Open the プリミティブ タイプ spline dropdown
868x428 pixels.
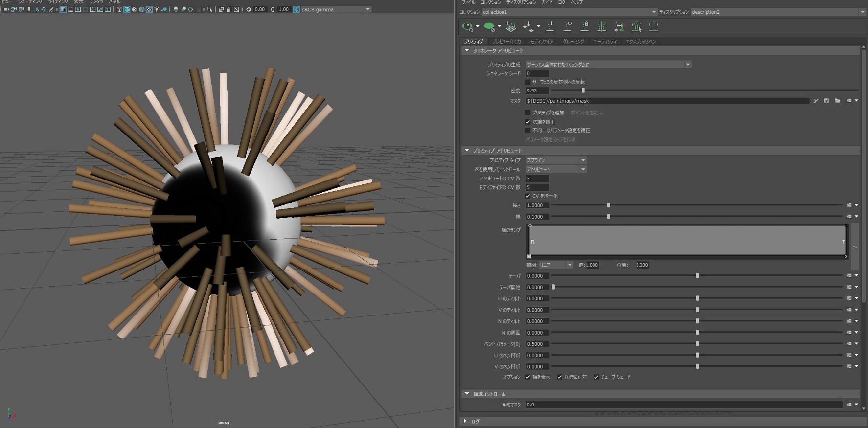556,160
